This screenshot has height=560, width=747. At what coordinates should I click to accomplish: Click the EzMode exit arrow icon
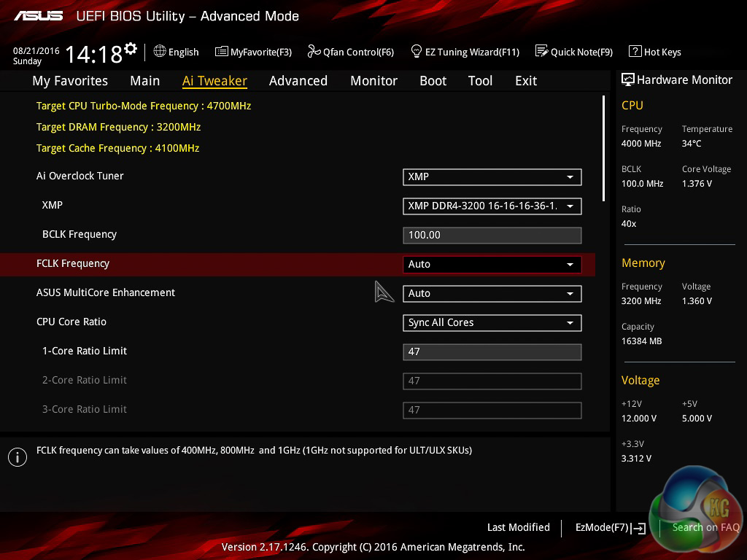[638, 528]
